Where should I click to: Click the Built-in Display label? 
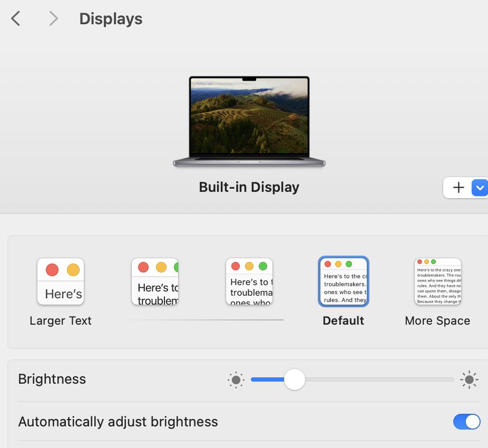(249, 187)
